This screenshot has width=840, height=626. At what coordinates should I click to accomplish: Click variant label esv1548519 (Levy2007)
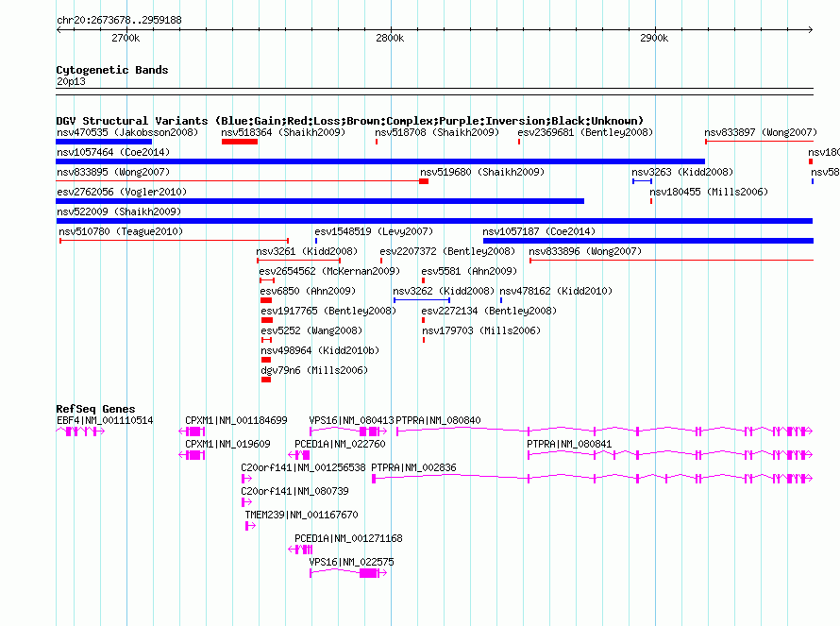click(374, 231)
